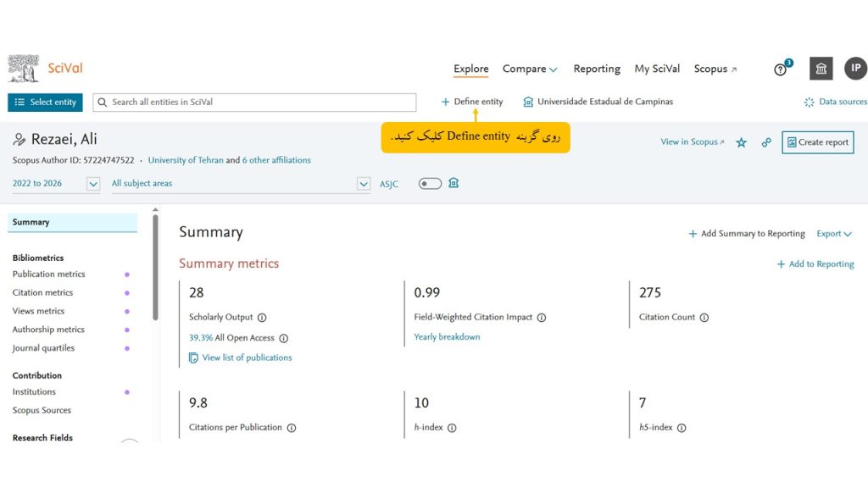The image size is (868, 488).
Task: Open Citation metrics in sidebar
Action: pyautogui.click(x=42, y=292)
